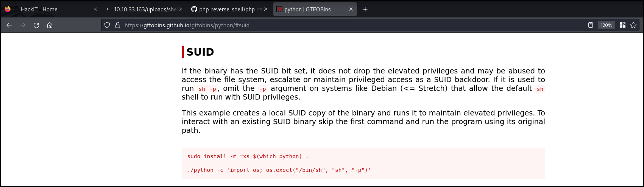Close the python | GTFOBins tab
This screenshot has width=644, height=187.
point(351,9)
